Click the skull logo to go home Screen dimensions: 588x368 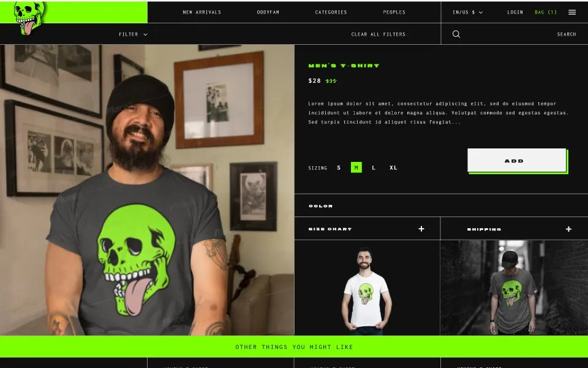[x=28, y=15]
